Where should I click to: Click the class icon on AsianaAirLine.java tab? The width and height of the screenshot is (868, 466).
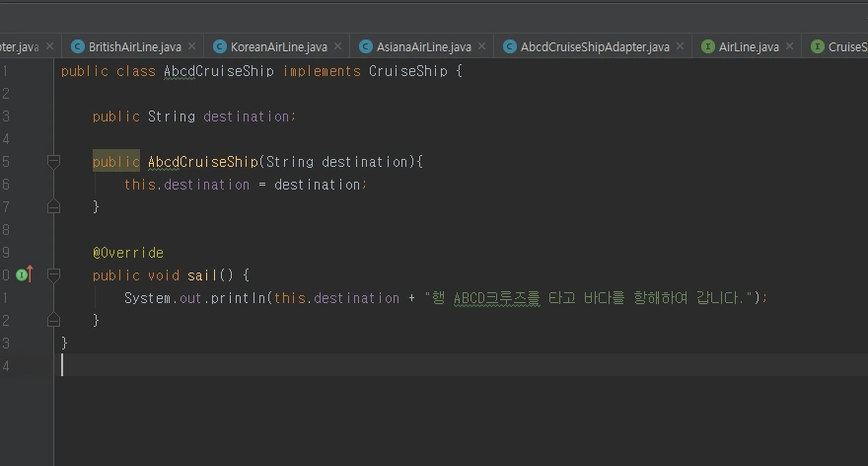click(x=365, y=46)
